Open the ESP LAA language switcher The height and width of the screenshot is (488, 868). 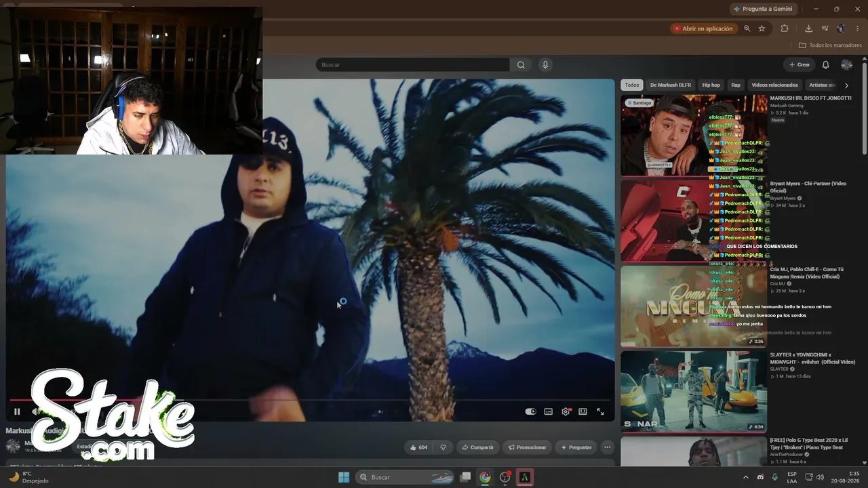[x=792, y=477]
